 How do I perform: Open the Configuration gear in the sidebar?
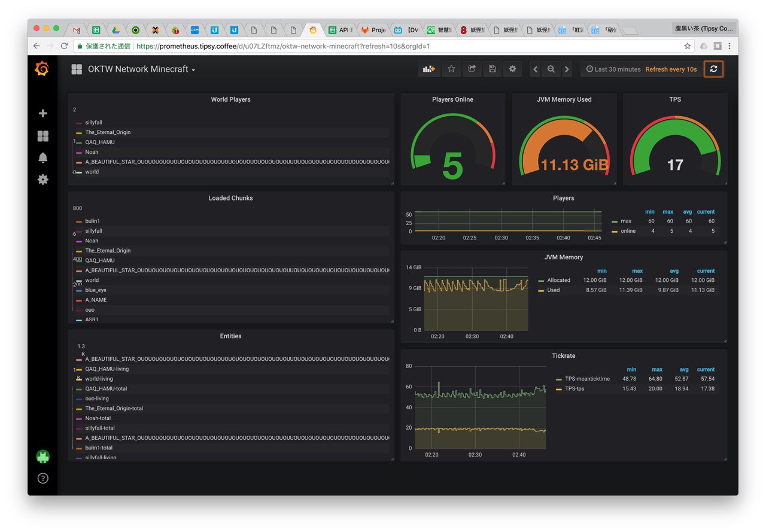pyautogui.click(x=43, y=180)
